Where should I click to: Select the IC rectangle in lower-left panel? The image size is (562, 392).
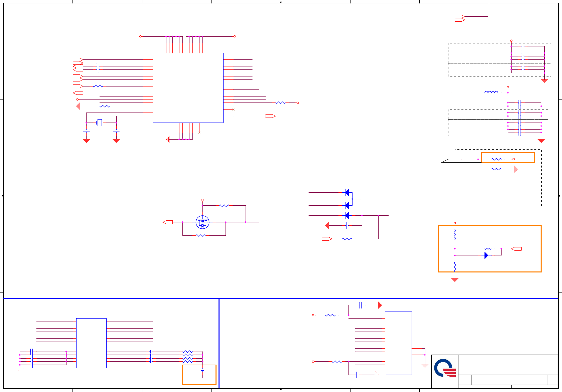coord(91,343)
